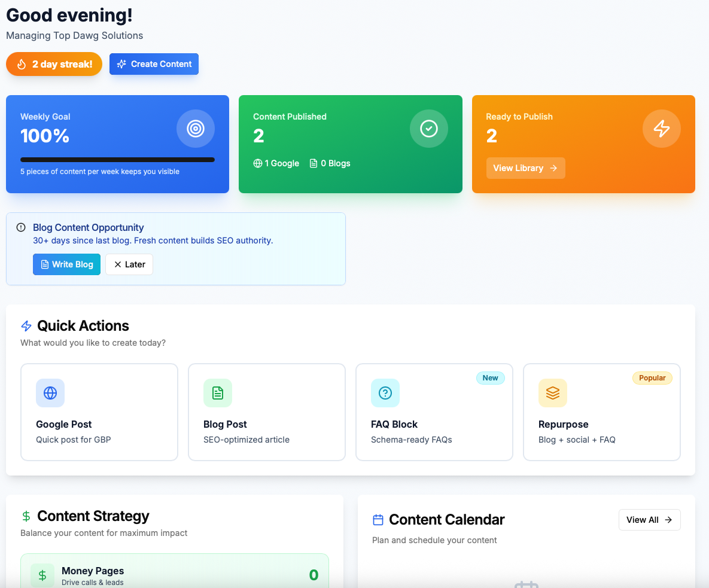Click the Blog Content Opportunity title
The width and height of the screenshot is (709, 588).
(88, 227)
